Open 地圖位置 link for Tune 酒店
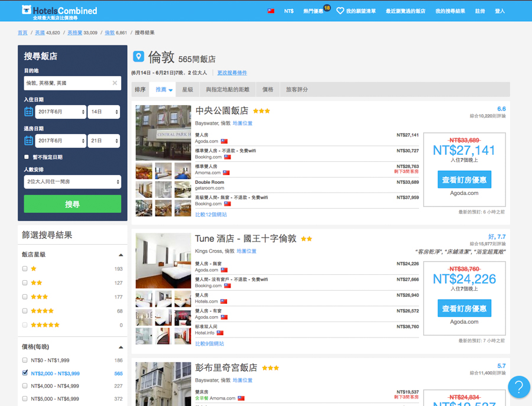The height and width of the screenshot is (406, 532). click(246, 251)
